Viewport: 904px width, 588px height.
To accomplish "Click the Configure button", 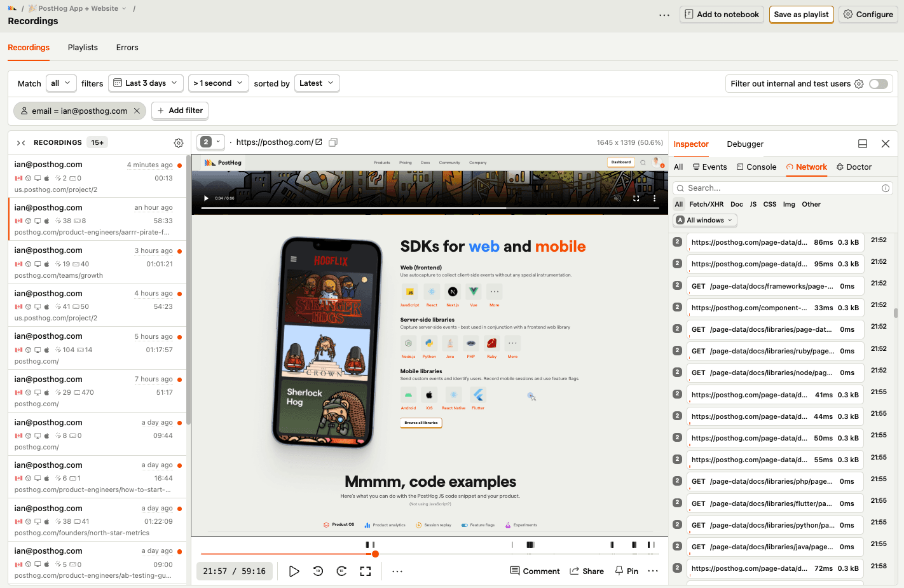I will (x=868, y=15).
